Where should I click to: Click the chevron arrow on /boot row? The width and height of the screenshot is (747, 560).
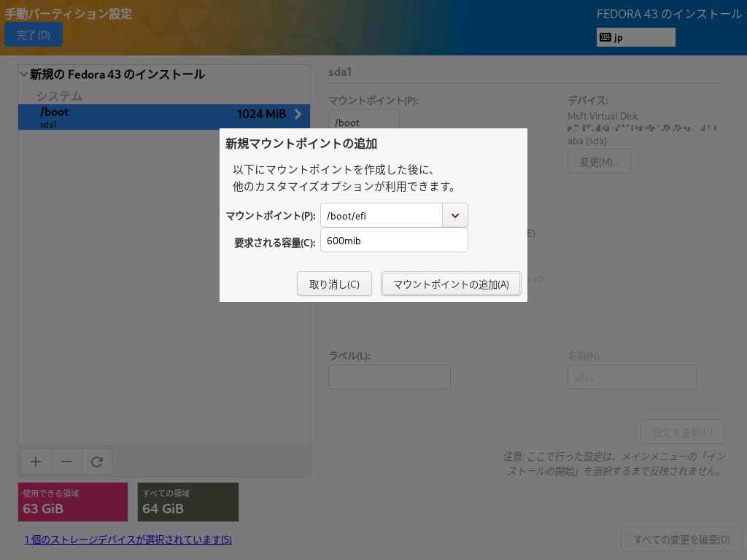coord(298,114)
